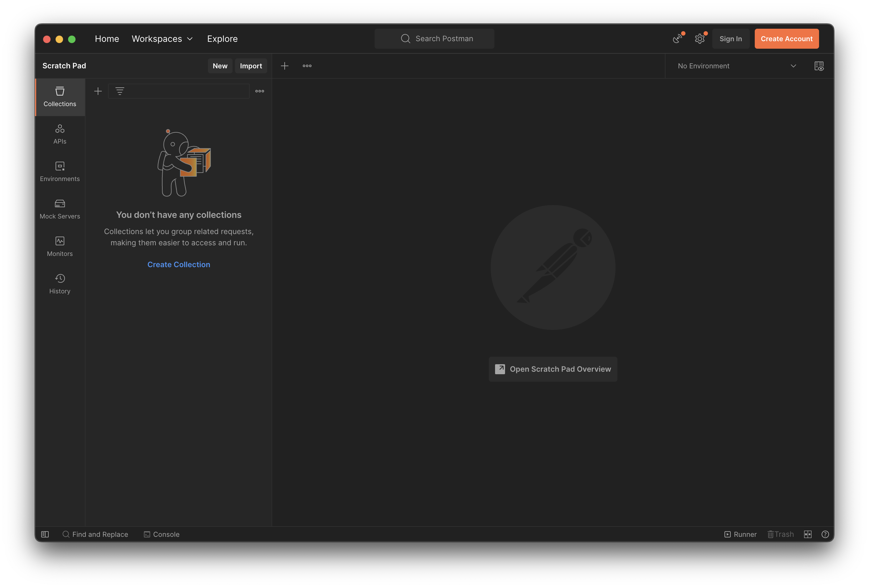The width and height of the screenshot is (869, 588).
Task: Open the Environments panel
Action: 59,171
